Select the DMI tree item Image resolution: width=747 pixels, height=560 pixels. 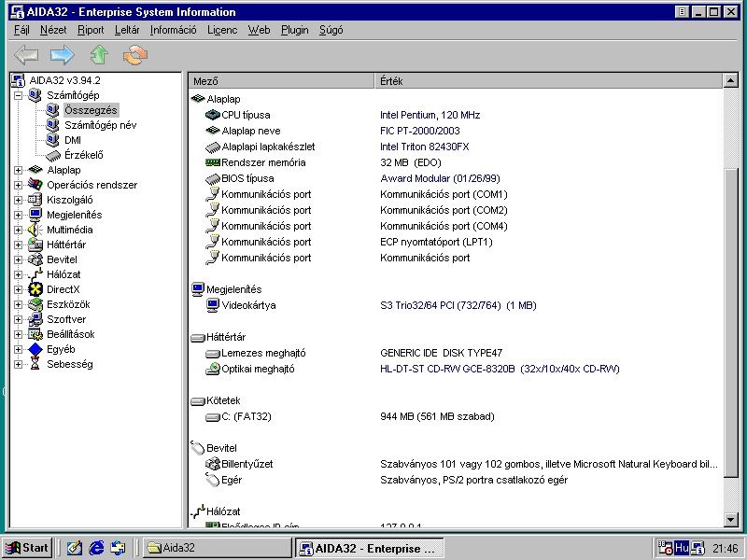pyautogui.click(x=73, y=140)
